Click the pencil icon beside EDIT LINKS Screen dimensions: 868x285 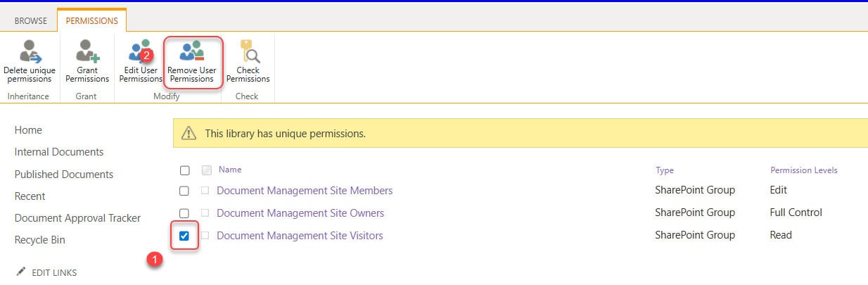(x=21, y=272)
